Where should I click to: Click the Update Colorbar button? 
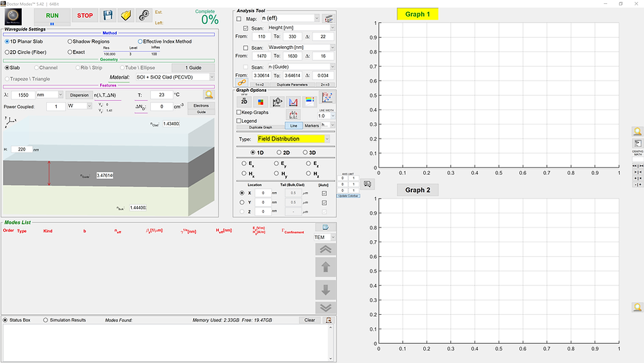348,196
